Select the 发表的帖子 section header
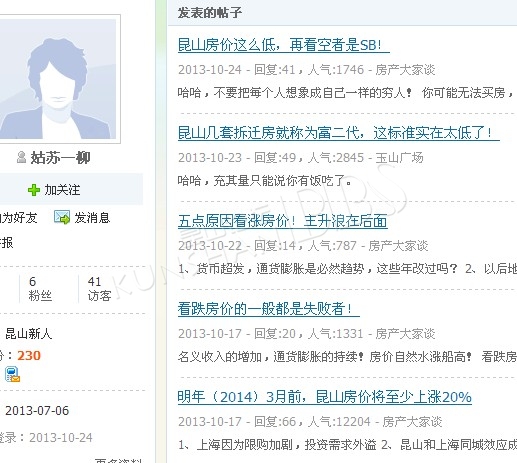The width and height of the screenshot is (517, 463). tap(209, 13)
